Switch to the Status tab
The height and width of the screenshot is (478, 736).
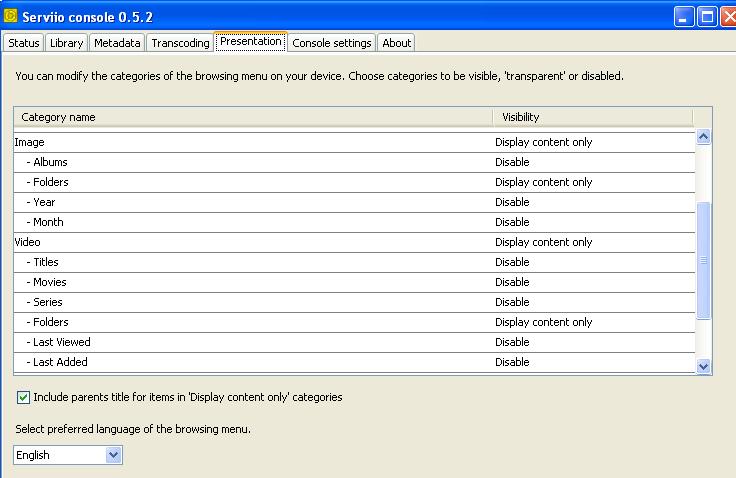pos(24,43)
